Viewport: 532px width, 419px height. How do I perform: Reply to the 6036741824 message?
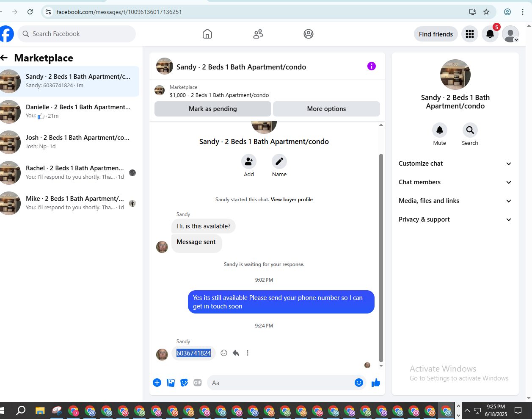pos(236,353)
